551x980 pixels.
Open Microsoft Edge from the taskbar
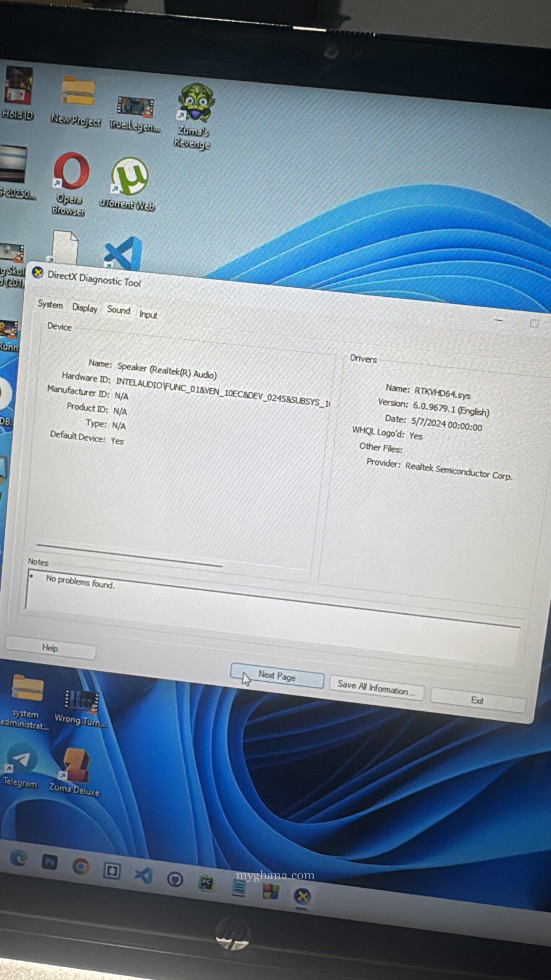[18, 859]
